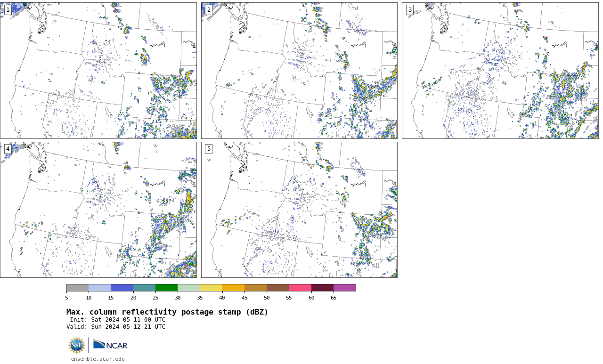Open ensemble member 5 reflectivity map
The height and width of the screenshot is (364, 603).
pyautogui.click(x=299, y=210)
